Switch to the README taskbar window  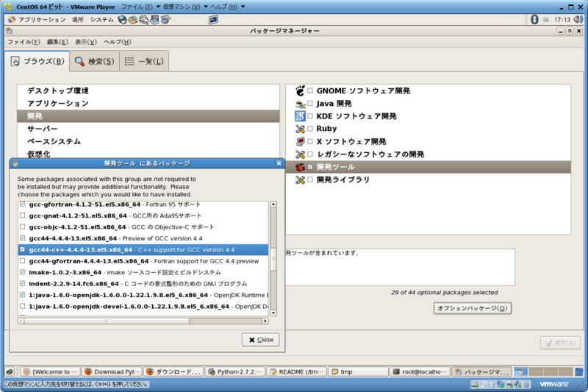[x=297, y=371]
